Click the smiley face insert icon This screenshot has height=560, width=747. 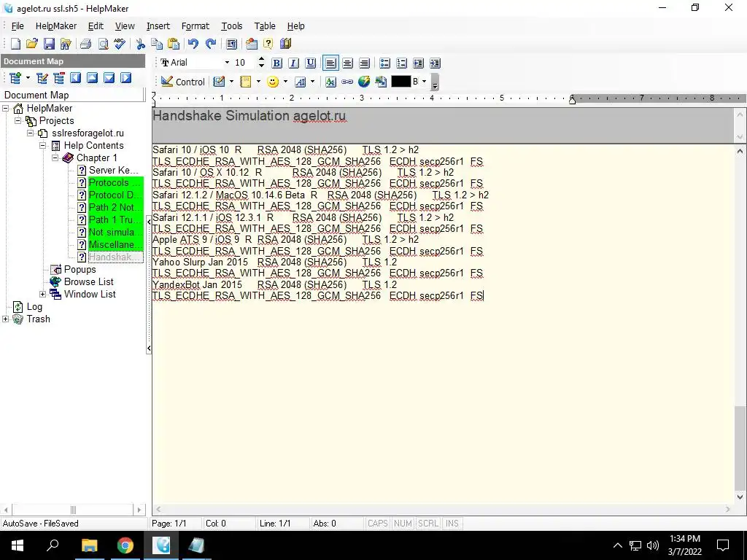pyautogui.click(x=273, y=82)
